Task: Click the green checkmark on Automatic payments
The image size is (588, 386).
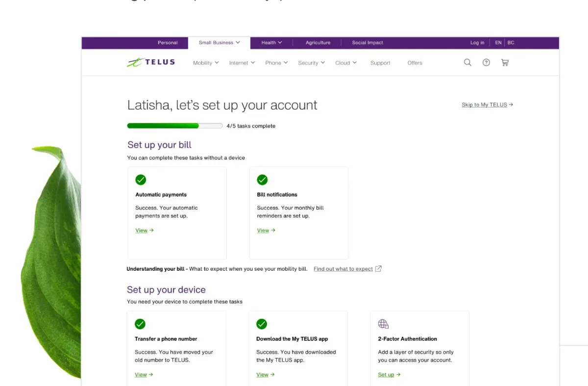Action: point(141,180)
